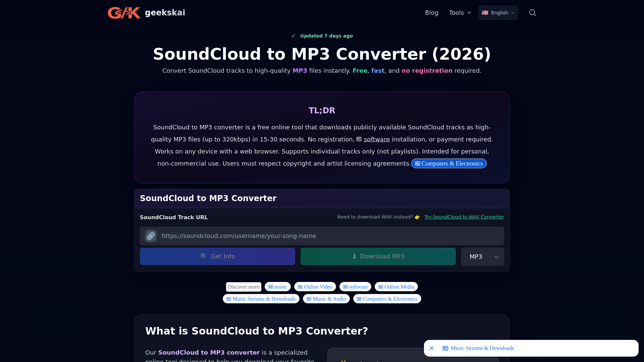
Task: Click the geekskai GK logo icon
Action: click(124, 13)
